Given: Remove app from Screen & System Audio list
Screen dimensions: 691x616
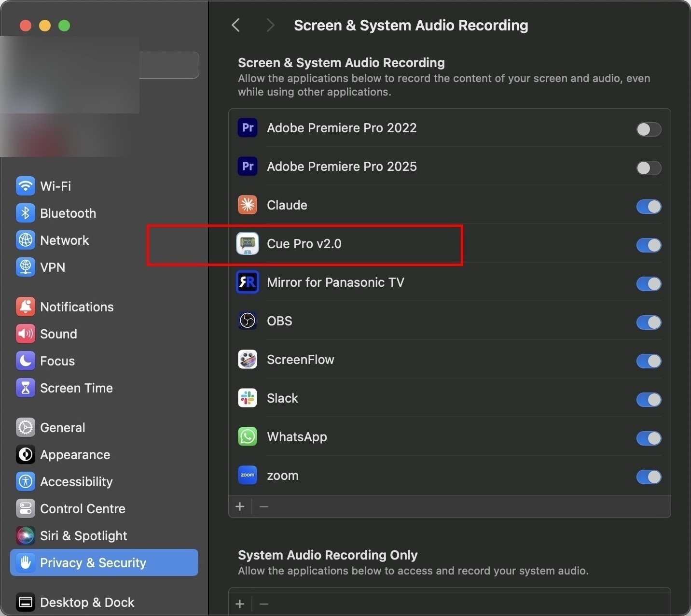Looking at the screenshot, I should coord(263,506).
